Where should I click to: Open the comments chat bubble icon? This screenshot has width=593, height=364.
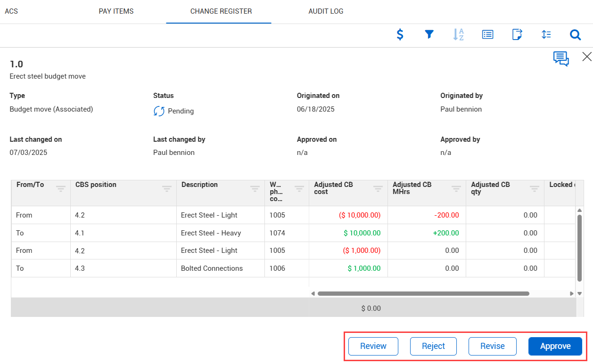560,58
